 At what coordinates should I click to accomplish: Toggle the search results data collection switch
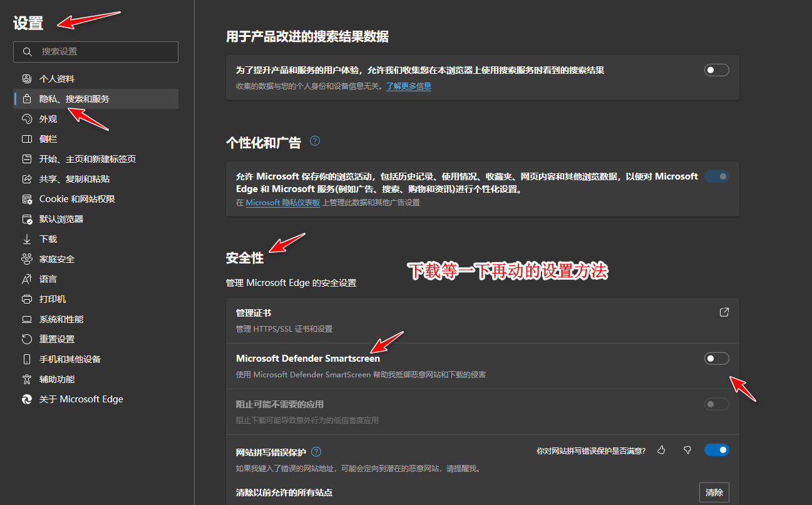tap(717, 70)
